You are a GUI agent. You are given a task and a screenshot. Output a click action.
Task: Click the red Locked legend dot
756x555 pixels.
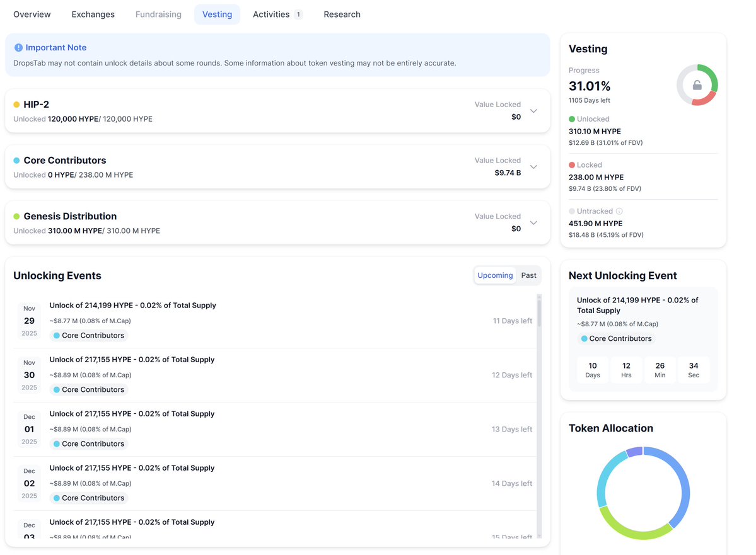(x=572, y=165)
